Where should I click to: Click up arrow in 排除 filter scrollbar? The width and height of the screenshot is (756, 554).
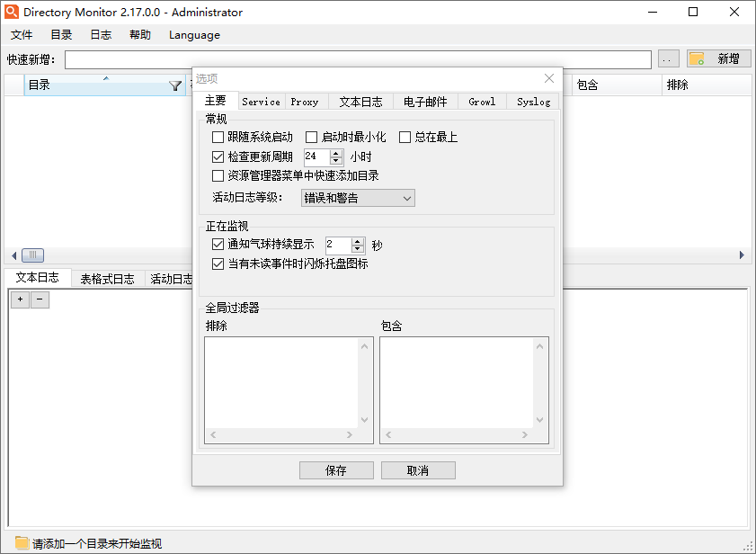pyautogui.click(x=364, y=346)
